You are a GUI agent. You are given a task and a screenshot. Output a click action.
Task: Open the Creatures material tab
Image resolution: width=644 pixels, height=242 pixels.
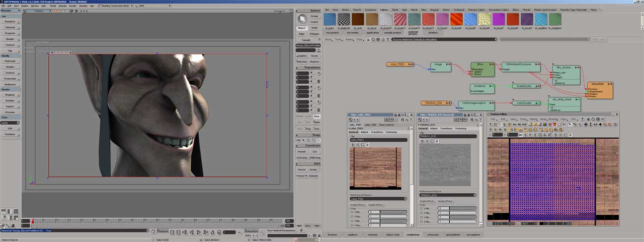pyautogui.click(x=370, y=10)
